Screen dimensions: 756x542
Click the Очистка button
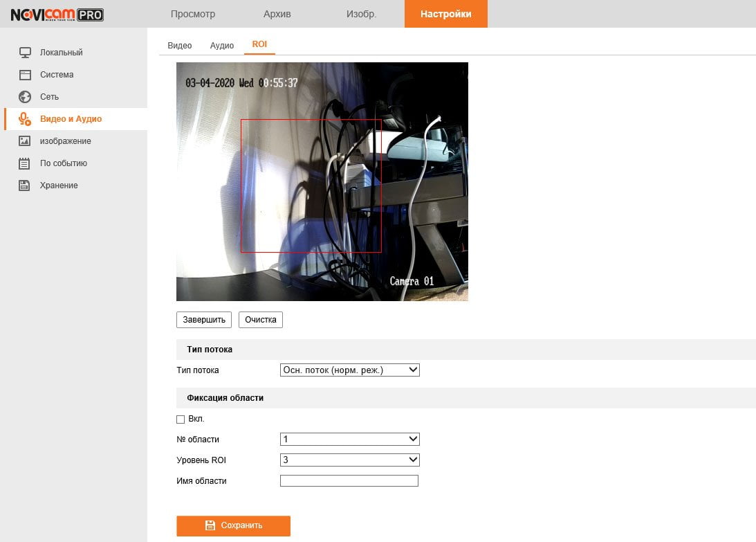(x=260, y=320)
